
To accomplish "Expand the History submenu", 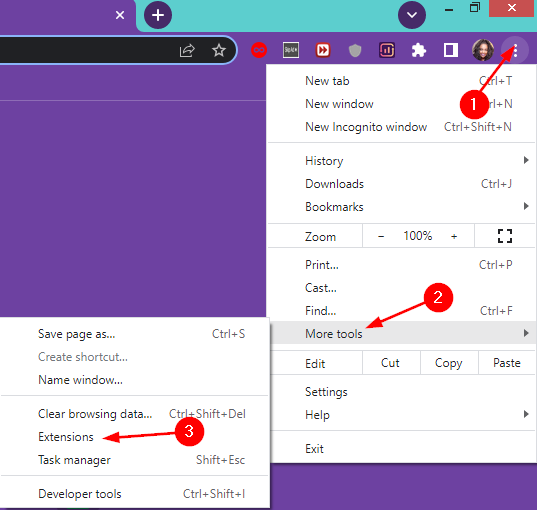I will (x=401, y=161).
